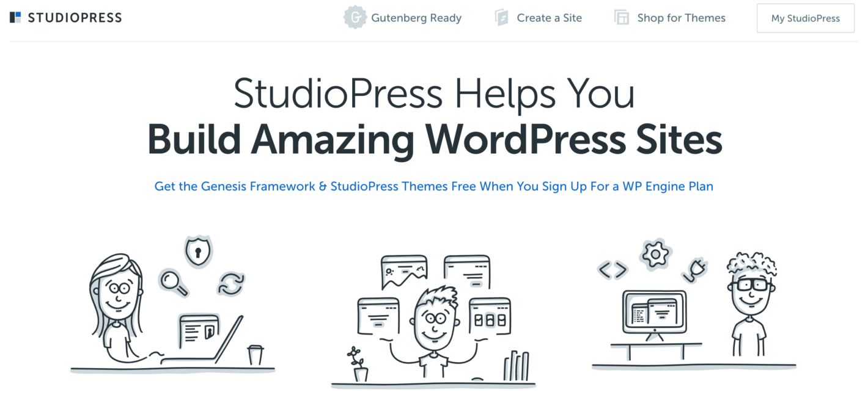This screenshot has height=395, width=868.
Task: Click the magnifying glass search icon
Action: coord(174,282)
